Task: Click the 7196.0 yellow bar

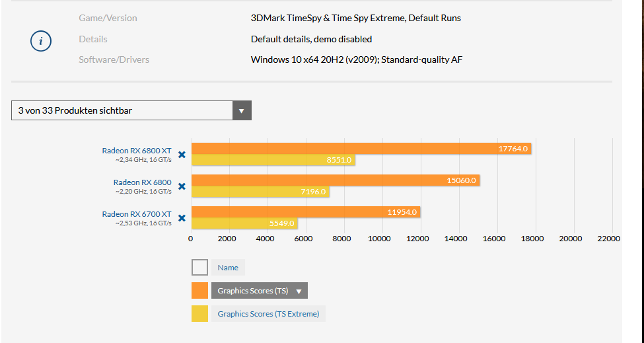Action: coord(260,192)
